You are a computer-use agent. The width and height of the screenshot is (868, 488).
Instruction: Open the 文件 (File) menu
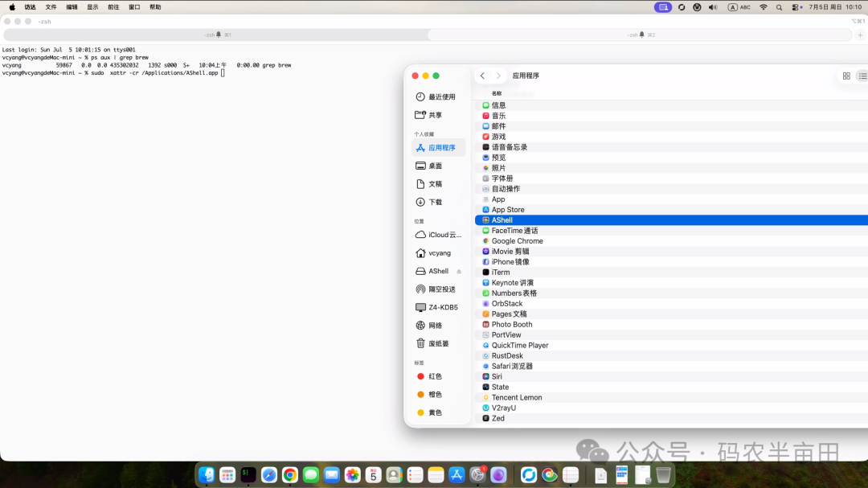point(51,7)
